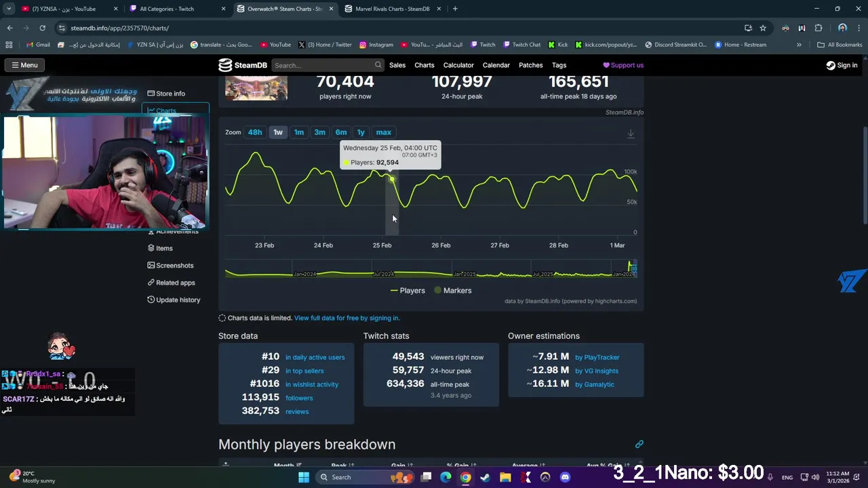Image resolution: width=868 pixels, height=488 pixels.
Task: Open the browser extensions puzzle icon
Action: click(x=818, y=28)
